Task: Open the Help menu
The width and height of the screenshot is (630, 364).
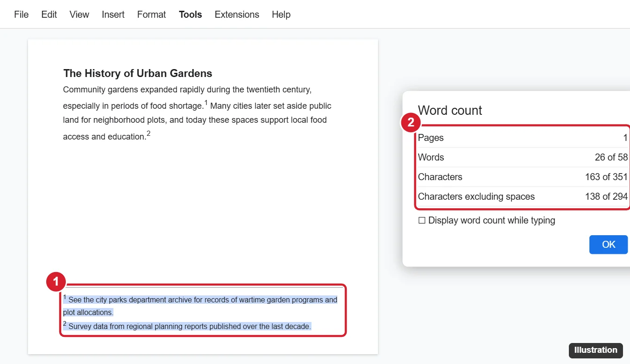Action: 281,14
